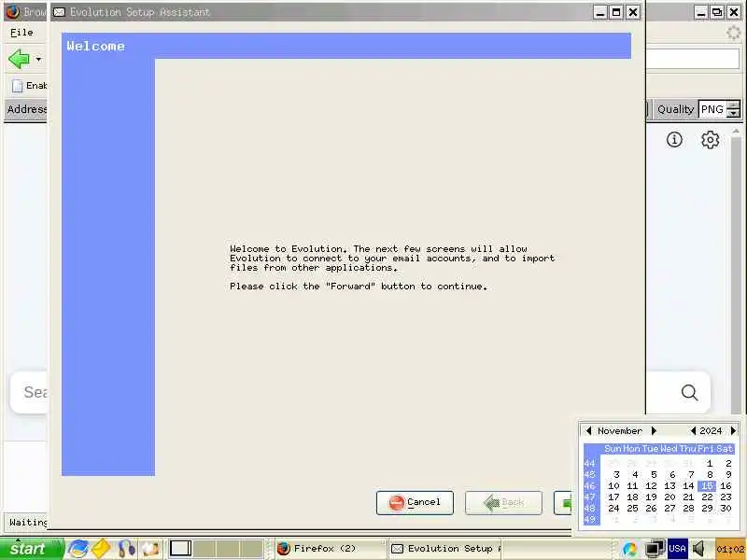
Task: Click the USA keyboard layout indicator
Action: pyautogui.click(x=677, y=549)
